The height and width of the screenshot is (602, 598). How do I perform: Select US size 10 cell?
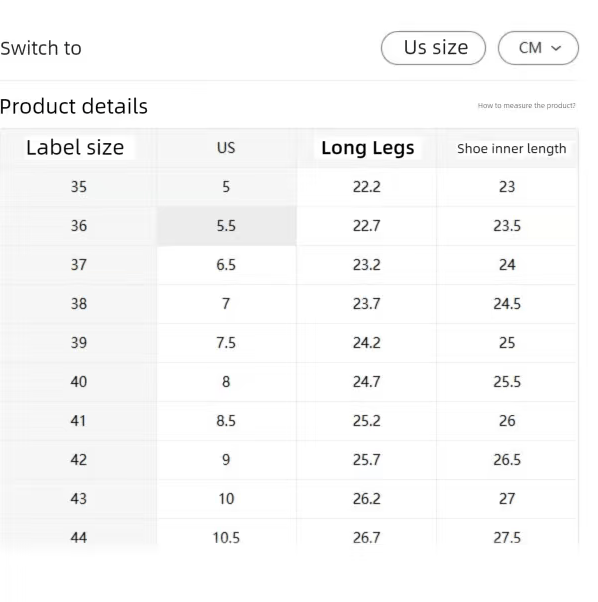coord(226,499)
